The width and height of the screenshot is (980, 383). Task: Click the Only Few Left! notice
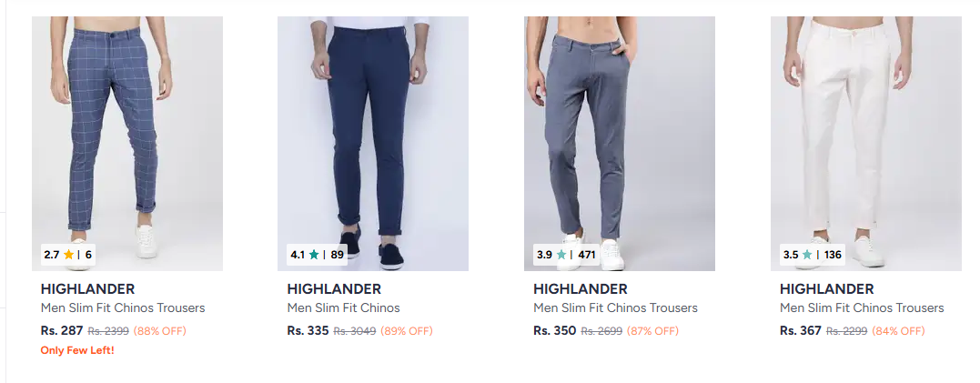click(x=77, y=350)
